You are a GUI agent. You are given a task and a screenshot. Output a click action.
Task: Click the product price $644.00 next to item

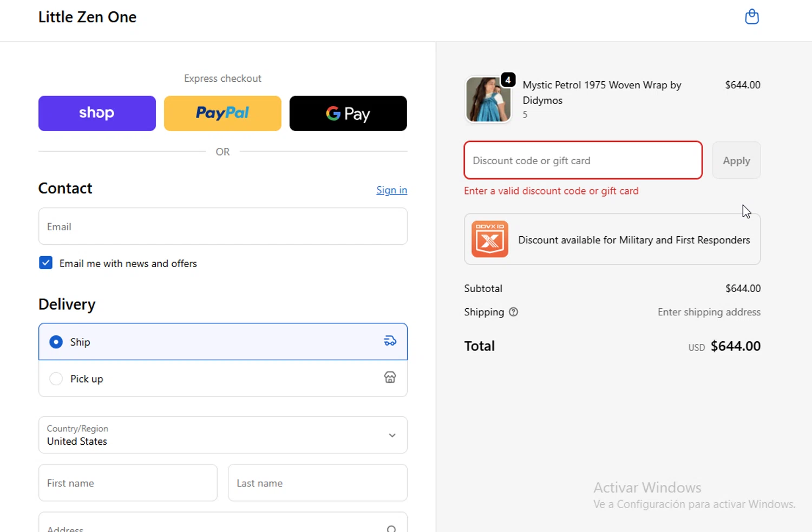pos(743,85)
